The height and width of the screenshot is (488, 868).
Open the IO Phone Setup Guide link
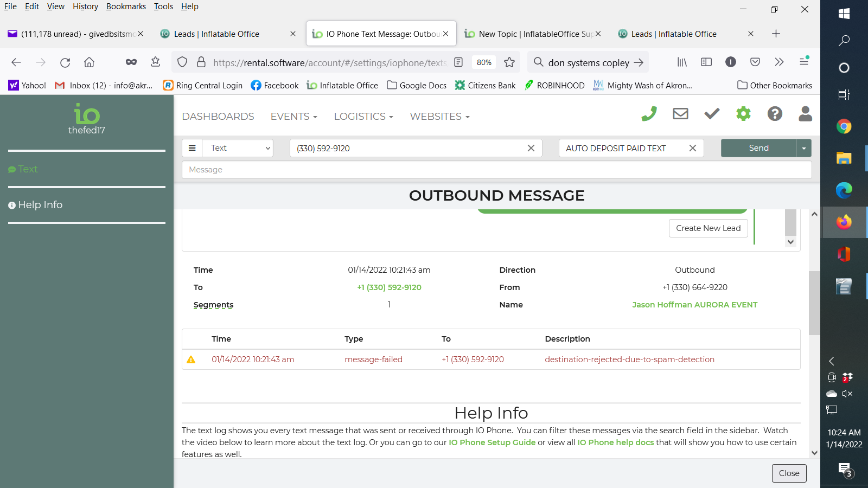click(492, 442)
